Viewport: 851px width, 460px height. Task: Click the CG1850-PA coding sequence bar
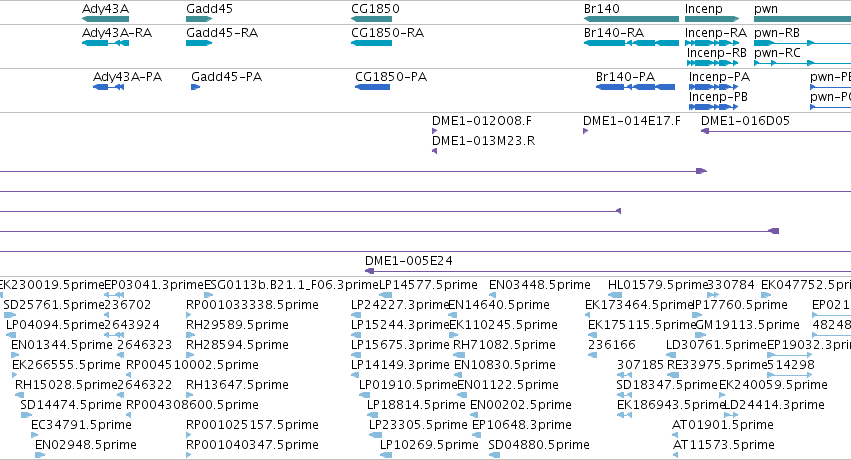[372, 87]
